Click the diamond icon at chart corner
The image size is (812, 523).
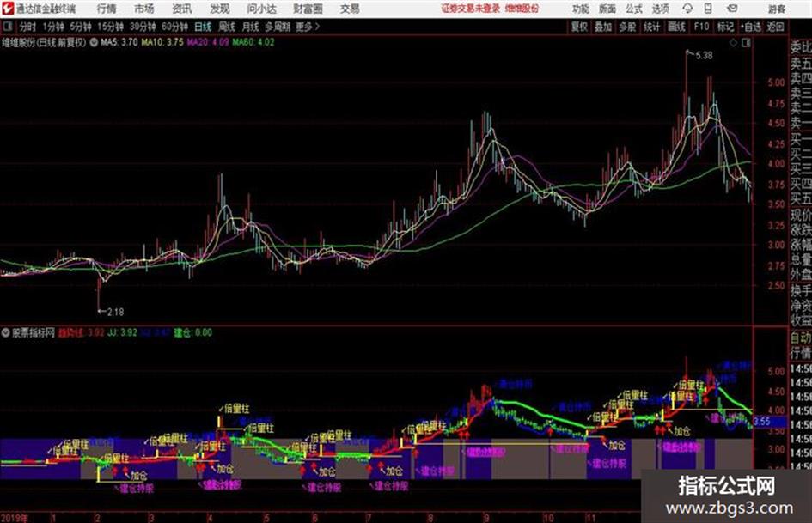point(733,43)
